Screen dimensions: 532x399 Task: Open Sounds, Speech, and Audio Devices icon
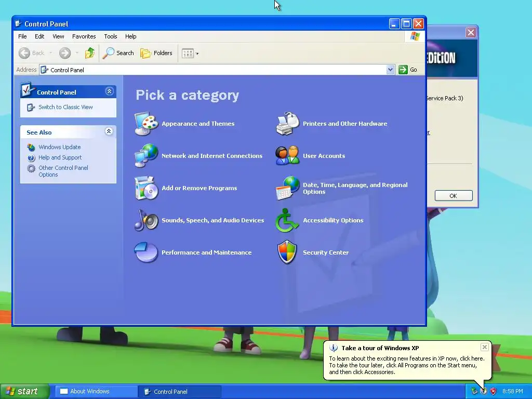click(x=146, y=220)
